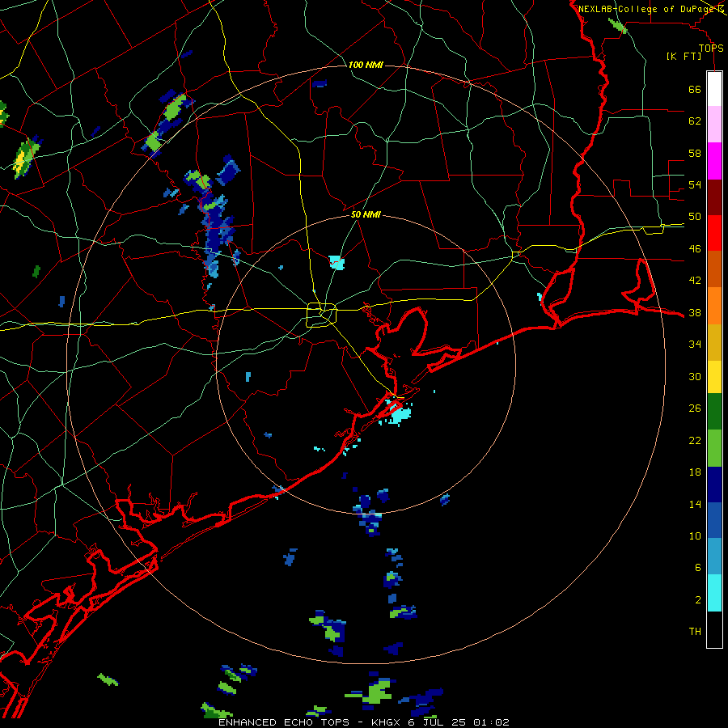The image size is (728, 728).
Task: Click the orange legend swatch above 38
Action: [x=714, y=306]
